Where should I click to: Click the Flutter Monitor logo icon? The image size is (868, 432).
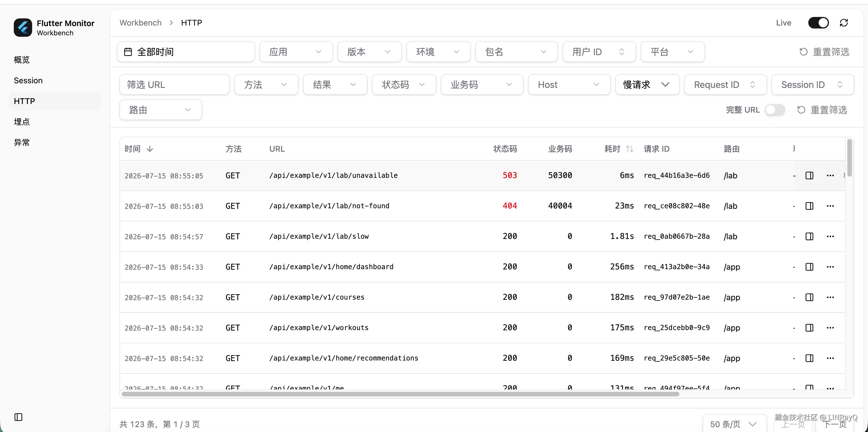[x=23, y=27]
